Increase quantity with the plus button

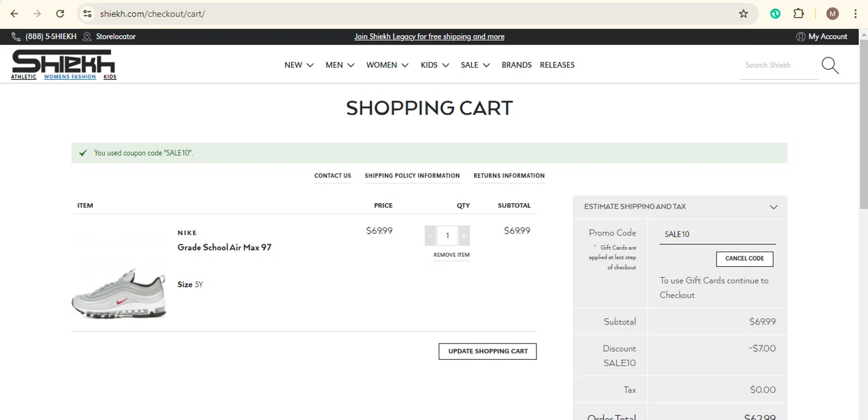(x=464, y=235)
